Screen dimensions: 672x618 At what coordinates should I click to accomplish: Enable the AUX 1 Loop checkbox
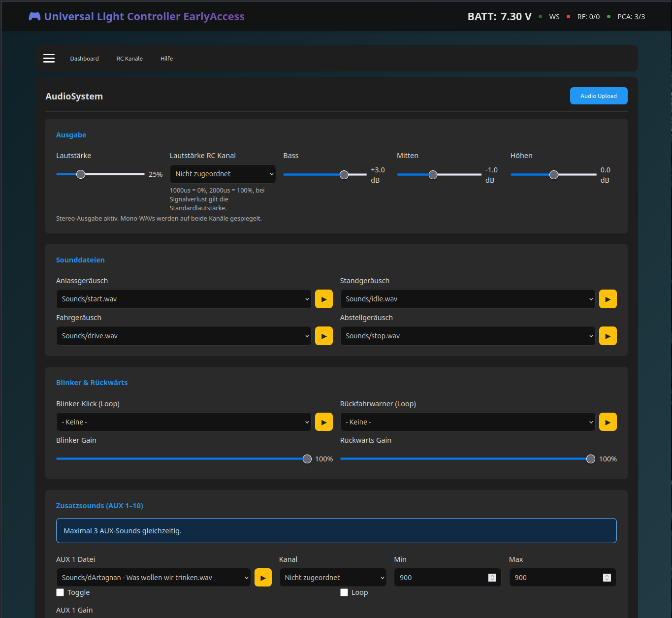[x=344, y=592]
